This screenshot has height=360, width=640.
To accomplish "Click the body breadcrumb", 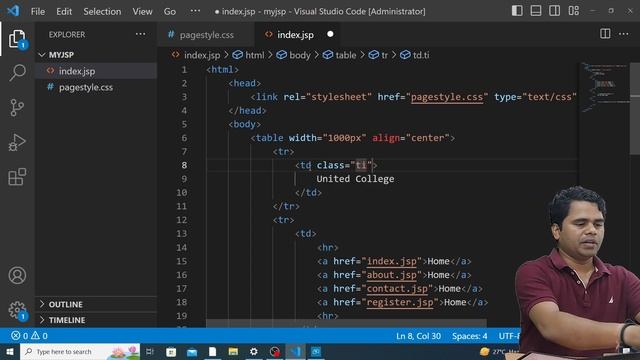I will 293,55.
